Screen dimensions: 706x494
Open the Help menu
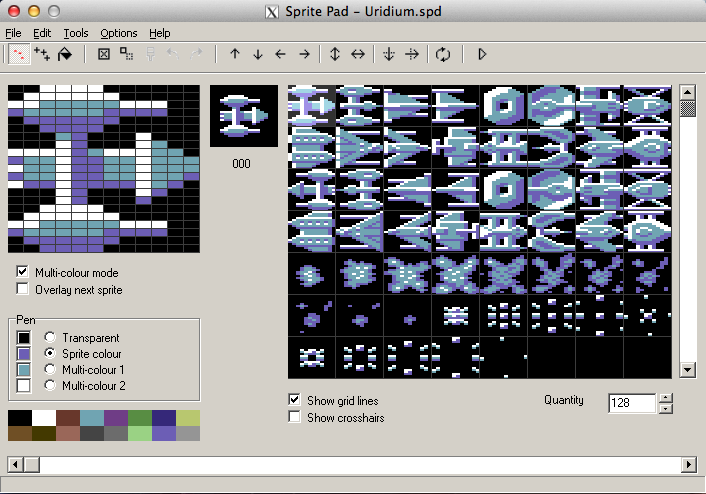tap(160, 33)
